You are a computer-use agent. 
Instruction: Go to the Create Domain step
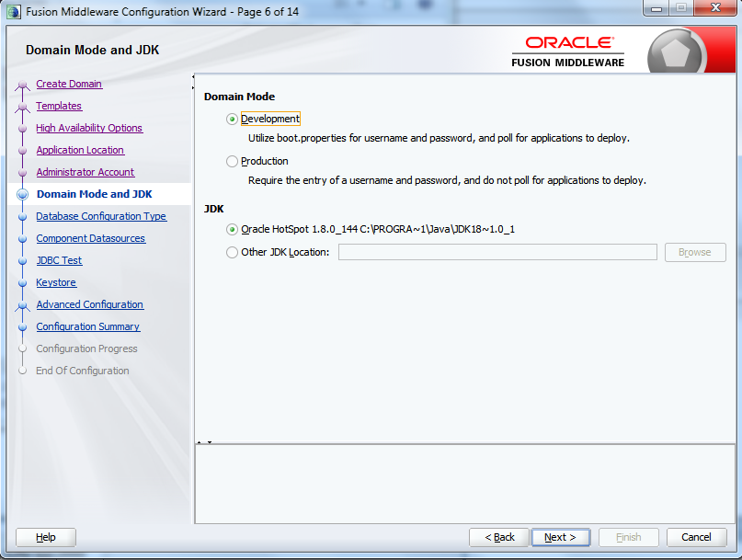tap(69, 84)
